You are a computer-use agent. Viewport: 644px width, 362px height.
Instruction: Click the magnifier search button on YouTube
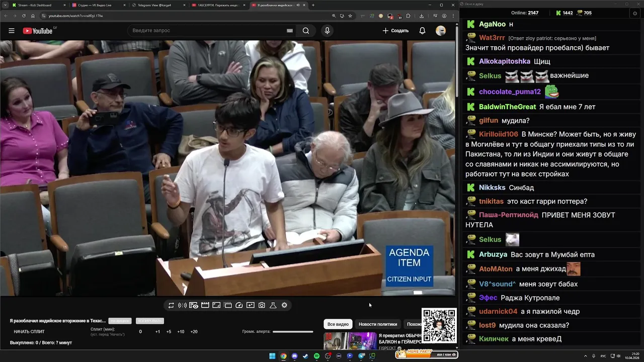(306, 31)
